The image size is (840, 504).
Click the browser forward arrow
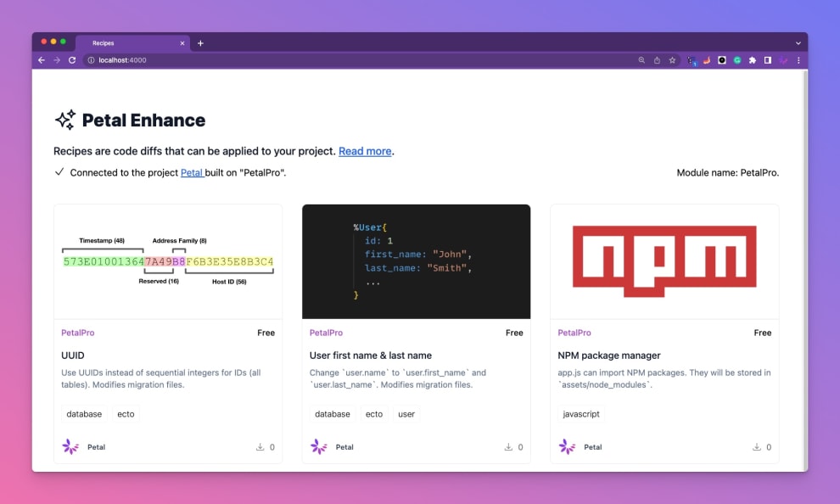[57, 60]
